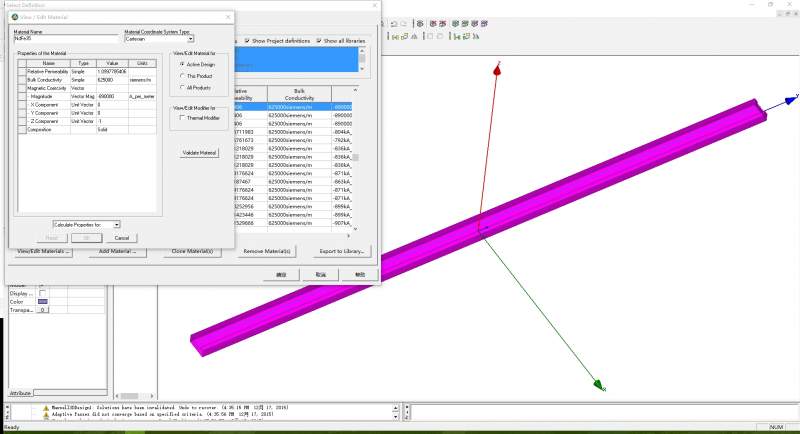Click the message log scroll-down arrow
Viewport: 800px width, 434px height.
395,417
